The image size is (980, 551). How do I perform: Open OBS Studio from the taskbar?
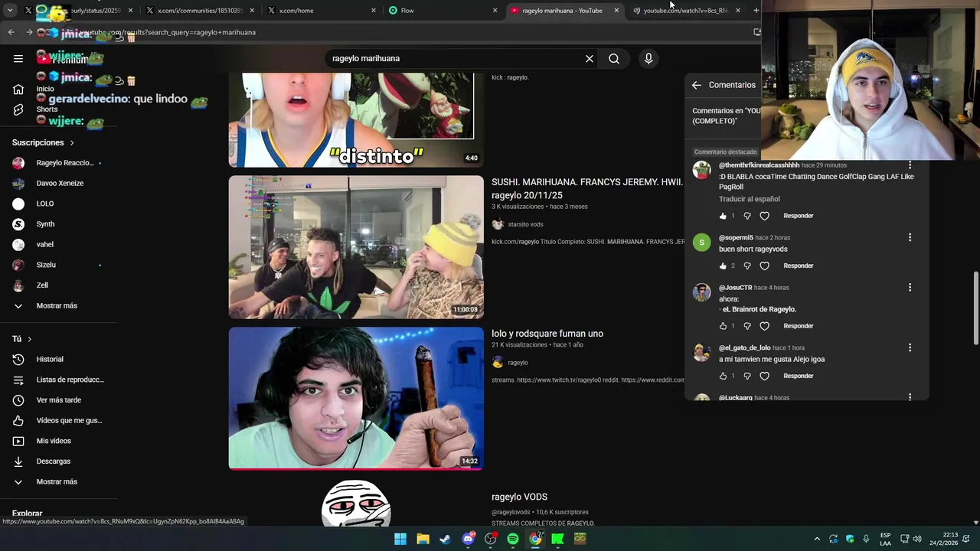(x=490, y=539)
